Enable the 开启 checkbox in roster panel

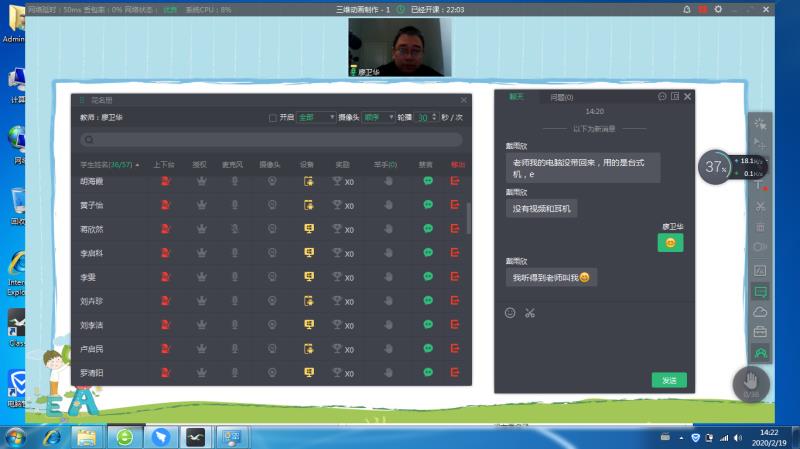pyautogui.click(x=273, y=117)
